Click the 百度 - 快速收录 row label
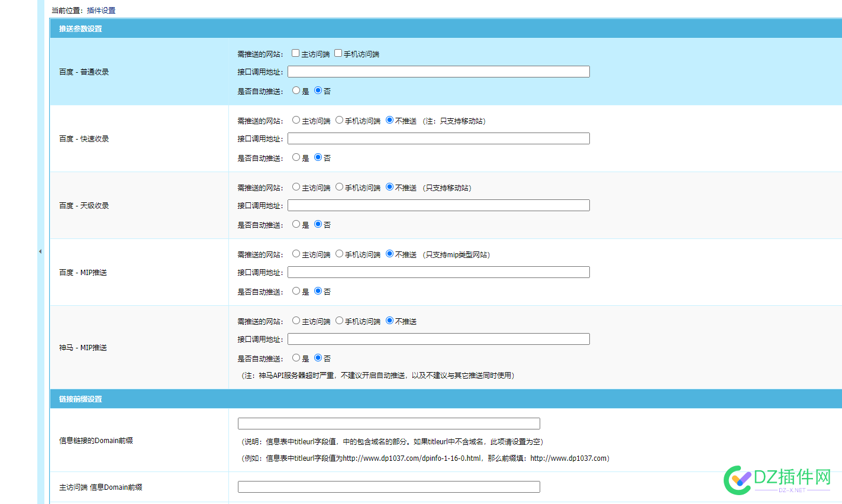 pos(84,138)
